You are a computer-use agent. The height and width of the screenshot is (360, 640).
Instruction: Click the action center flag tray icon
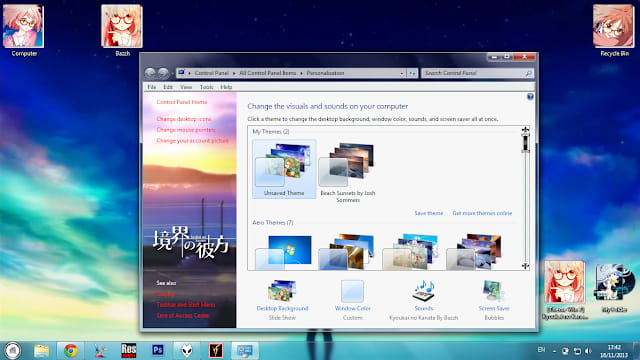pyautogui.click(x=565, y=351)
